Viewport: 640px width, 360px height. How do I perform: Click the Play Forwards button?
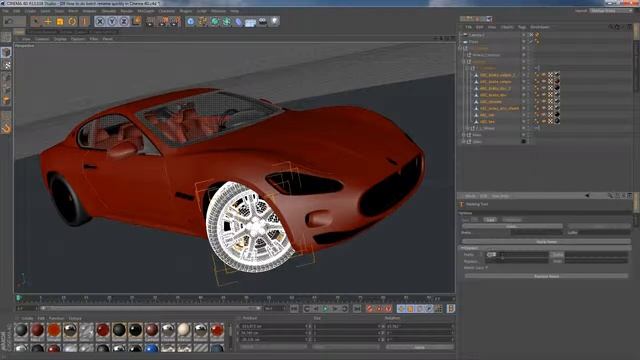pyautogui.click(x=325, y=309)
